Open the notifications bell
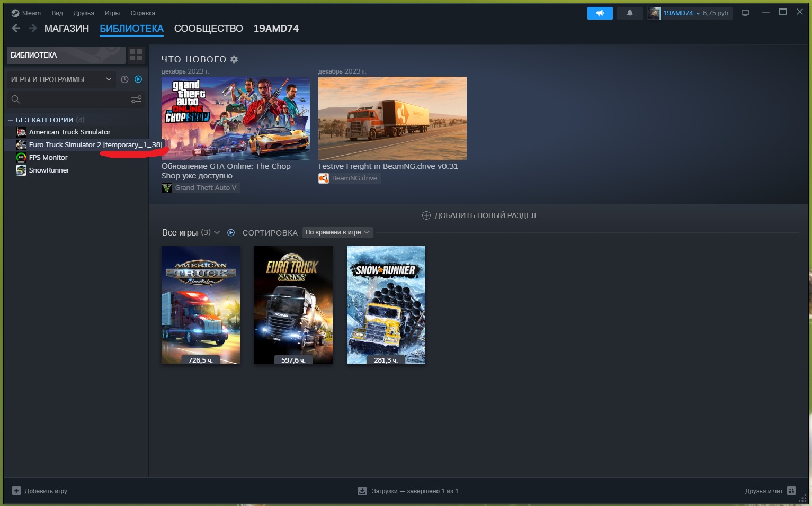The width and height of the screenshot is (812, 506). pyautogui.click(x=629, y=13)
